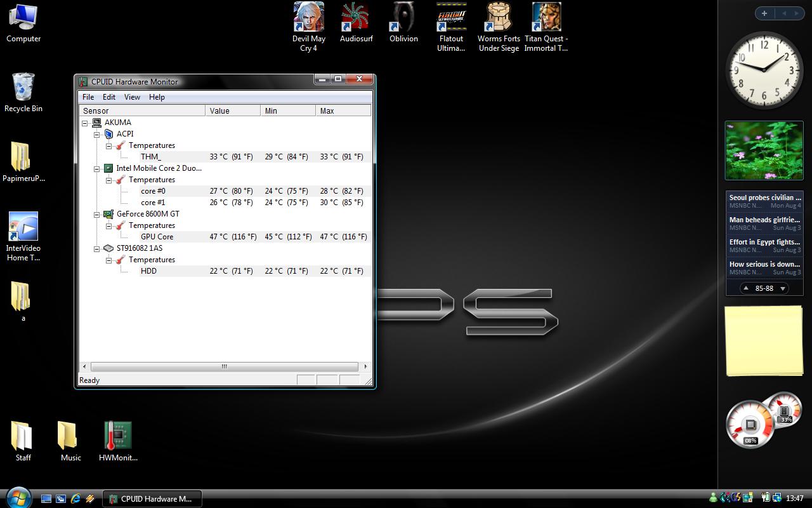Collapse Temperatures under GeForce 8600M GT
This screenshot has height=508, width=812.
[109, 226]
